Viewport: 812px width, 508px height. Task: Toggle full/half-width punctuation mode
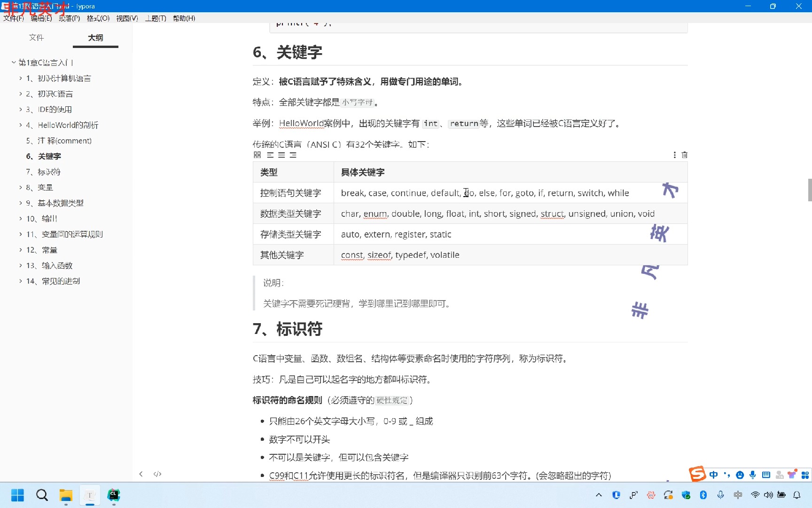(x=726, y=475)
